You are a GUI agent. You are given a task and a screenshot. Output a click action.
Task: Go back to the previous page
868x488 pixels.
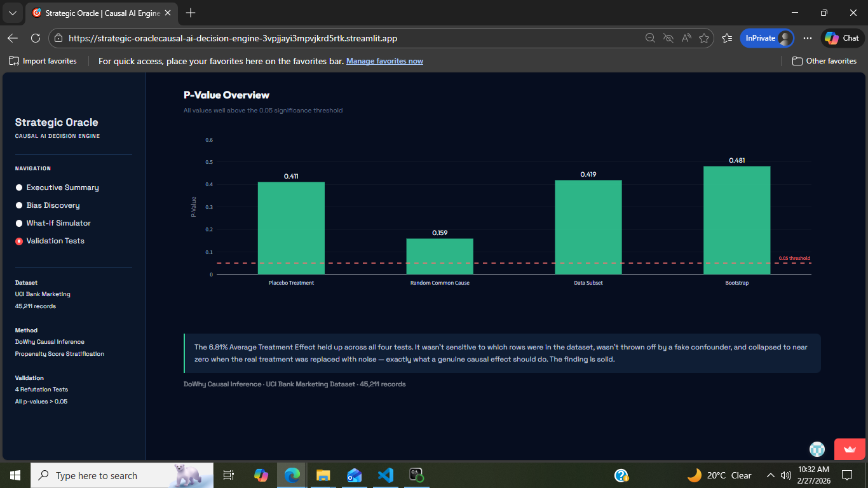coord(13,38)
